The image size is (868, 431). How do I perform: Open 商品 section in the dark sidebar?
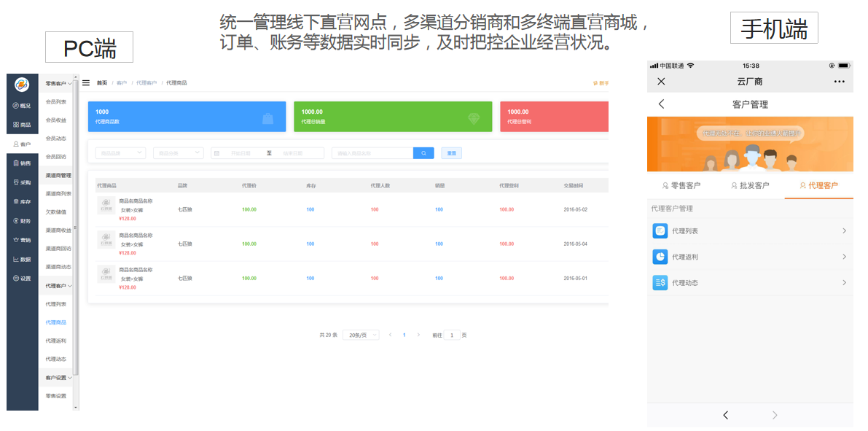[x=22, y=125]
